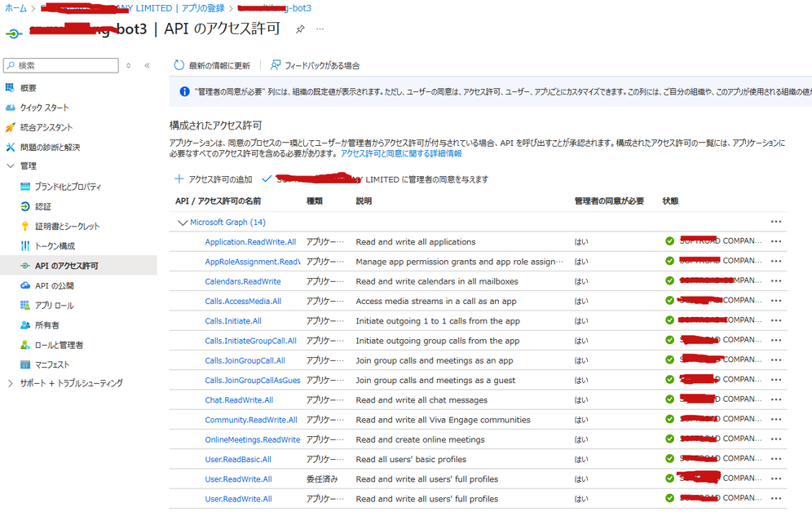
Task: Click 'Join group calls and meetings as a guest' text
Action: (x=435, y=381)
